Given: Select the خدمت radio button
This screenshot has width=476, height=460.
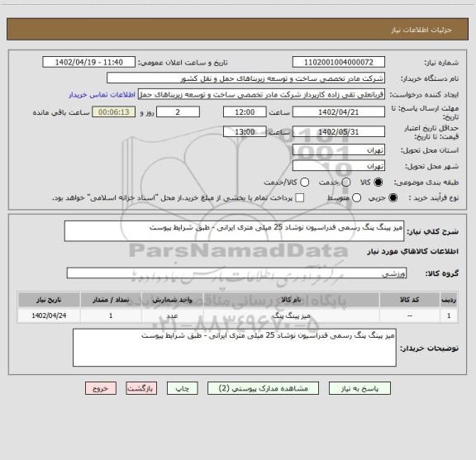Looking at the screenshot, I should [345, 183].
